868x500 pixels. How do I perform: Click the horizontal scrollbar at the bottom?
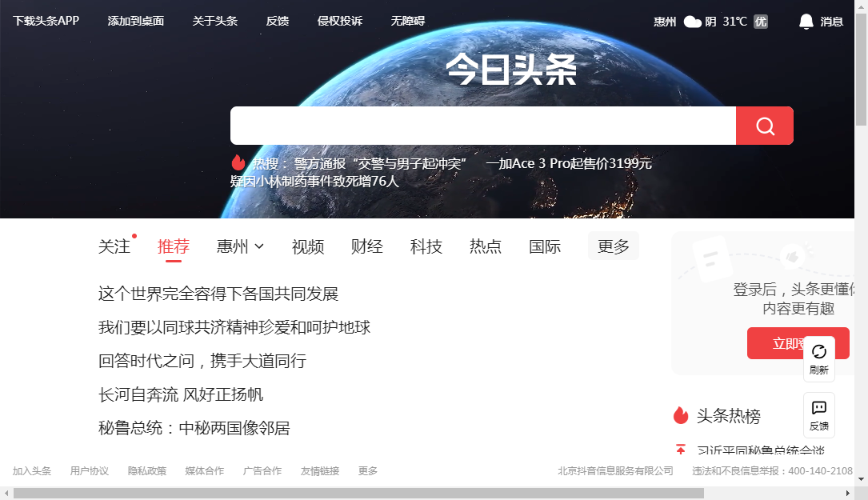tap(358, 493)
